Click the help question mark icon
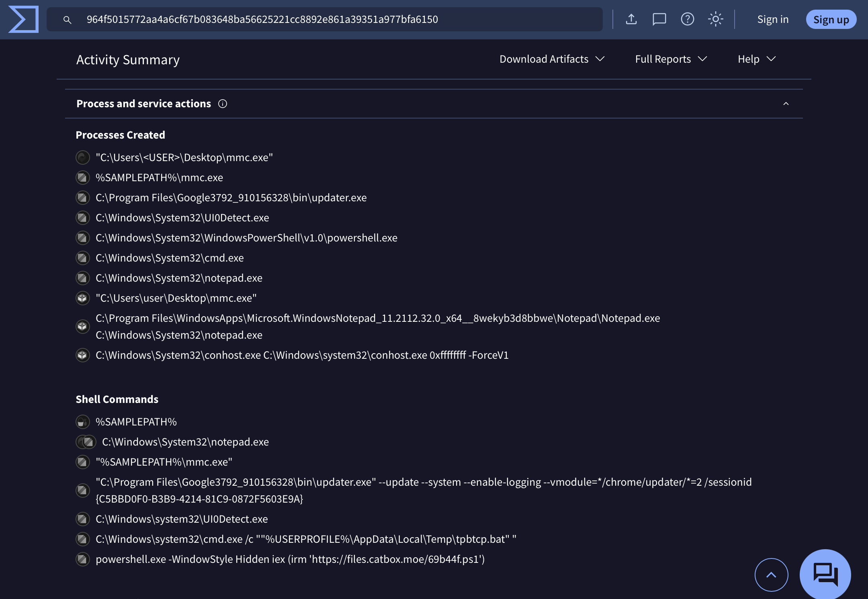The width and height of the screenshot is (868, 599). [x=687, y=19]
